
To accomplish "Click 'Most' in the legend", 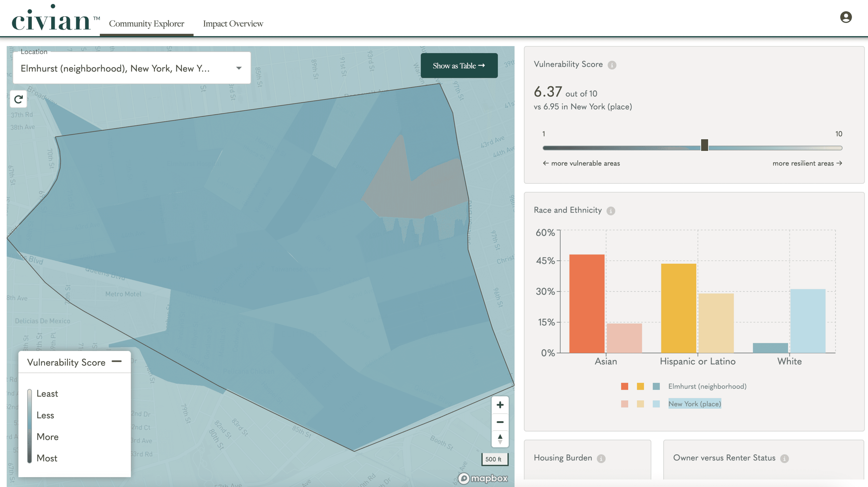I will pyautogui.click(x=47, y=458).
